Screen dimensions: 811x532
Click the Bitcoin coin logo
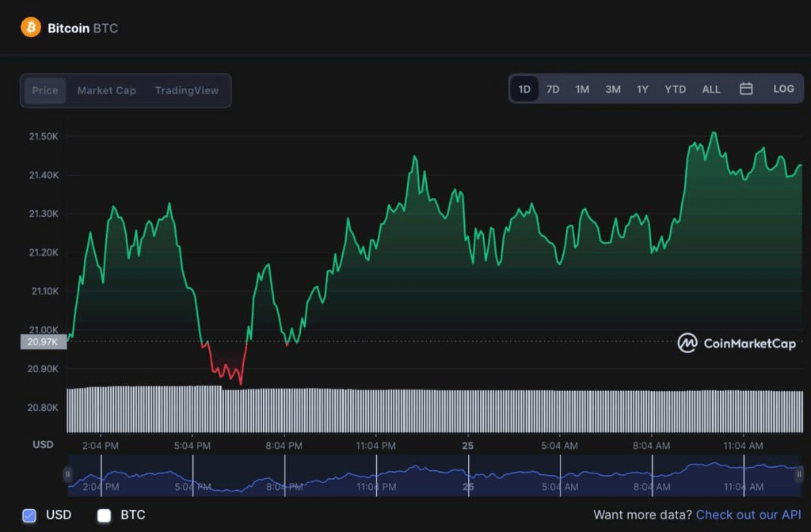[x=30, y=27]
